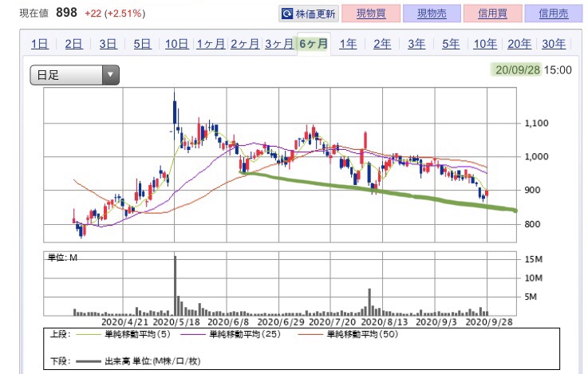Click the 5M volume axis label
The width and height of the screenshot is (588, 374).
531,297
